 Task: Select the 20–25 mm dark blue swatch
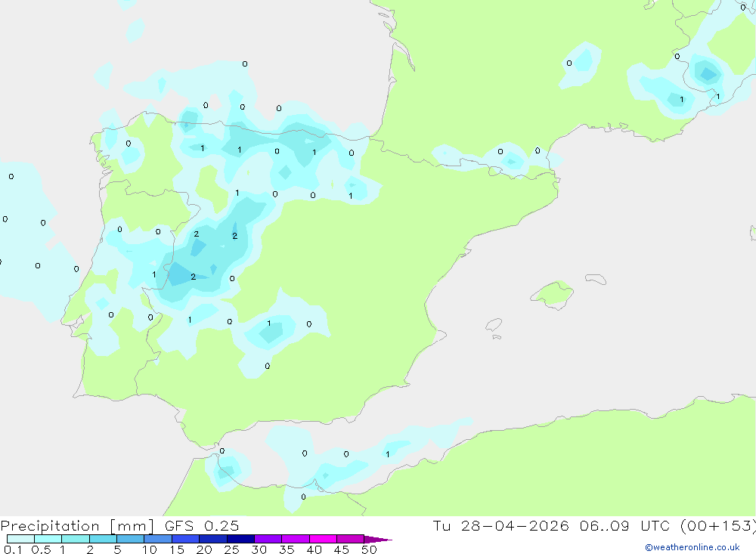[x=213, y=539]
